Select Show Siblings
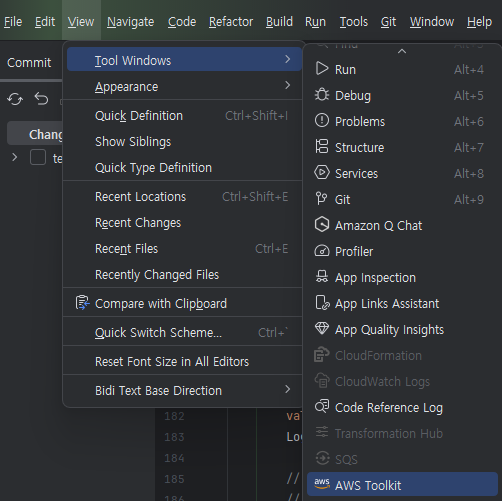 point(183,142)
